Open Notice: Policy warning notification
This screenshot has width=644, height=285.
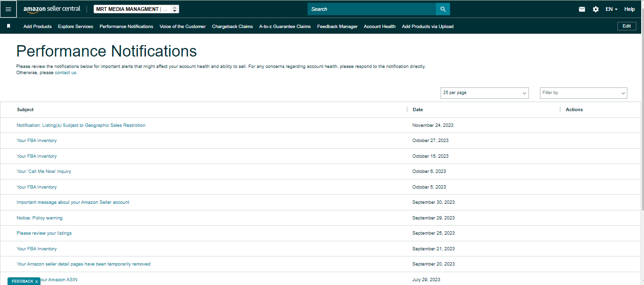(x=39, y=218)
